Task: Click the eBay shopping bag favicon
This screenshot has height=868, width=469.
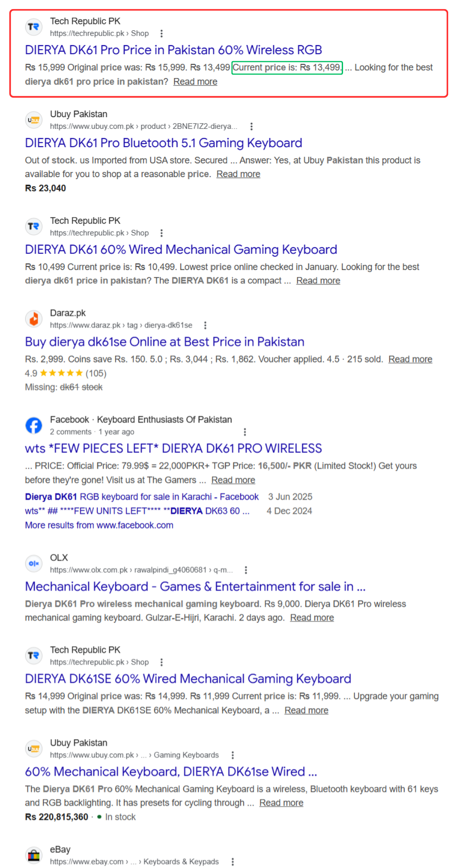Action: (33, 855)
